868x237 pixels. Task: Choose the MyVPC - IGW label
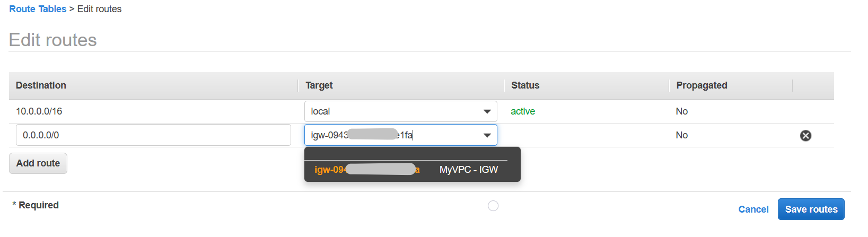pos(469,170)
